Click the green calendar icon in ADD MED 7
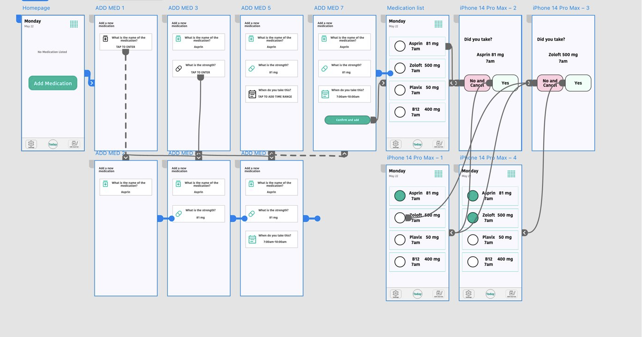The image size is (644, 337). pos(325,94)
